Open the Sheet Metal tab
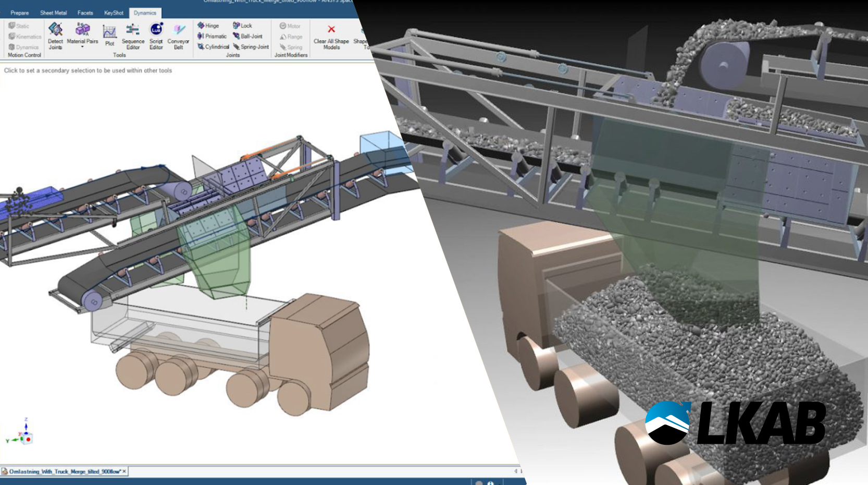The image size is (868, 485). click(x=53, y=13)
